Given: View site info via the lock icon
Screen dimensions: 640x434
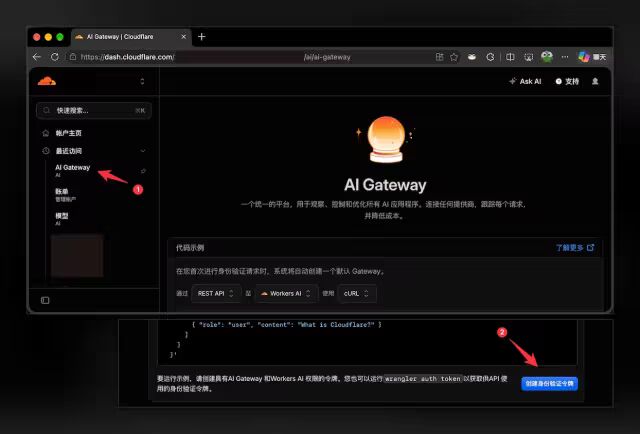Looking at the screenshot, I should point(73,57).
